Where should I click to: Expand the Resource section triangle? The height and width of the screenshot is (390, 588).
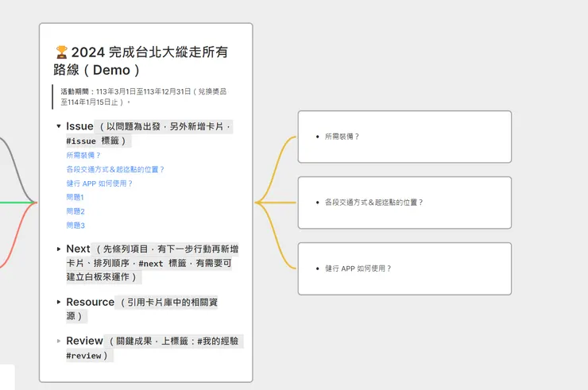[59, 303]
